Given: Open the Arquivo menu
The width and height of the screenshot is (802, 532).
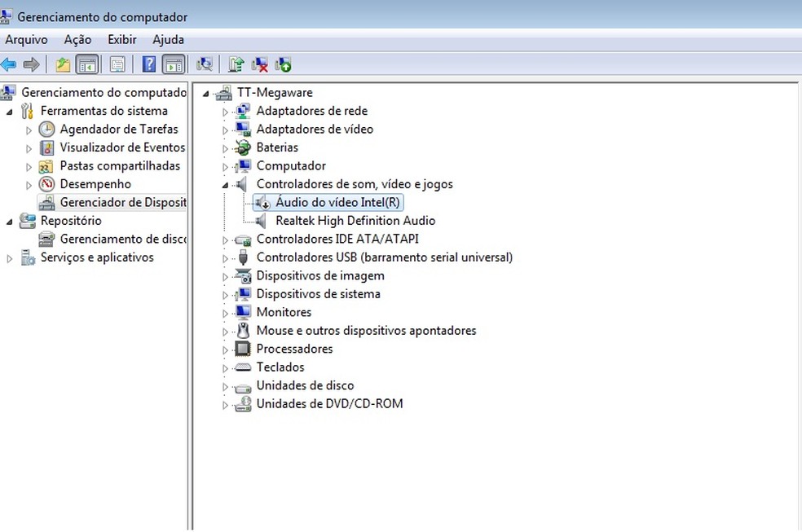Looking at the screenshot, I should coord(26,39).
